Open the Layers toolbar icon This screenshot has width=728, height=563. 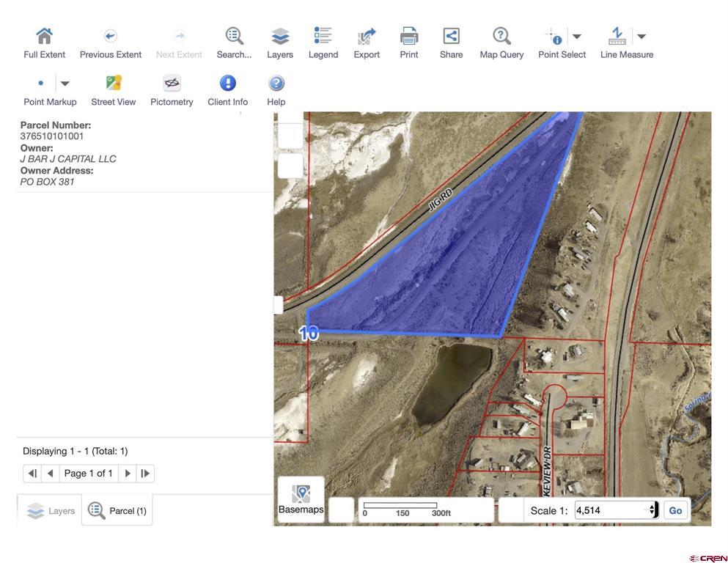(280, 36)
